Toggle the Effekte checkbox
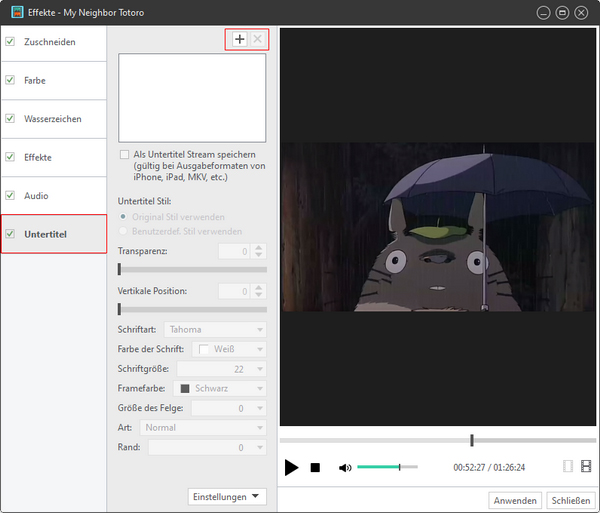The width and height of the screenshot is (600, 513). pos(10,157)
